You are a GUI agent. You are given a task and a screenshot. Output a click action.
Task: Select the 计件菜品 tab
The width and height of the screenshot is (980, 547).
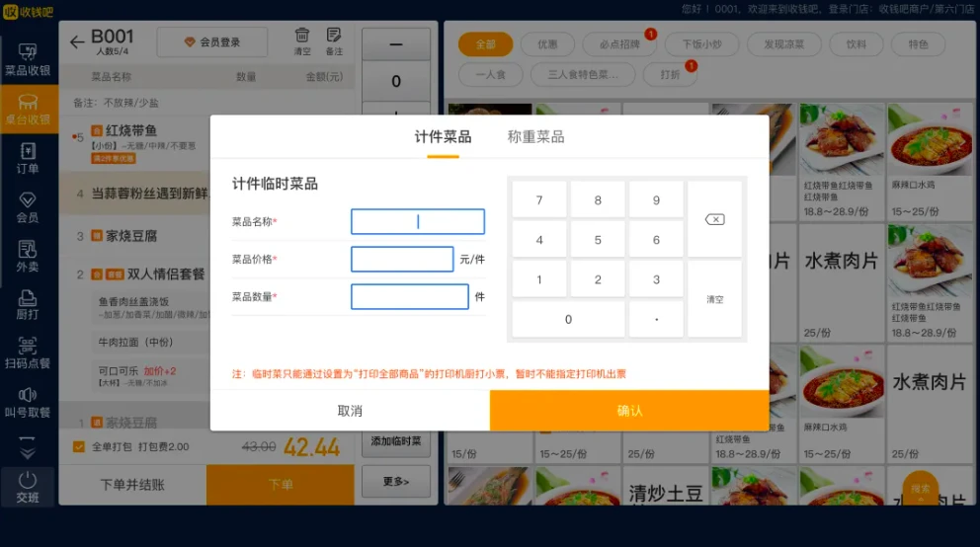[x=443, y=136]
